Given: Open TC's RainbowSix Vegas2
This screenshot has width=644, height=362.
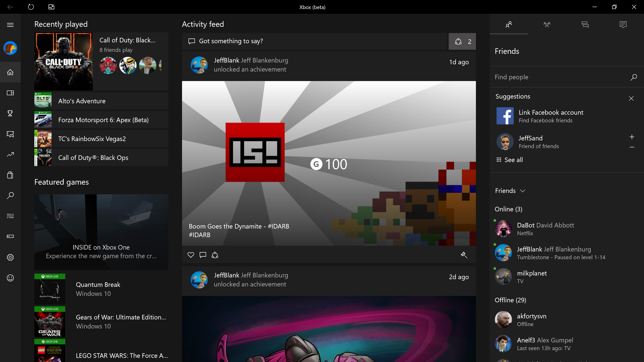Looking at the screenshot, I should (x=101, y=139).
